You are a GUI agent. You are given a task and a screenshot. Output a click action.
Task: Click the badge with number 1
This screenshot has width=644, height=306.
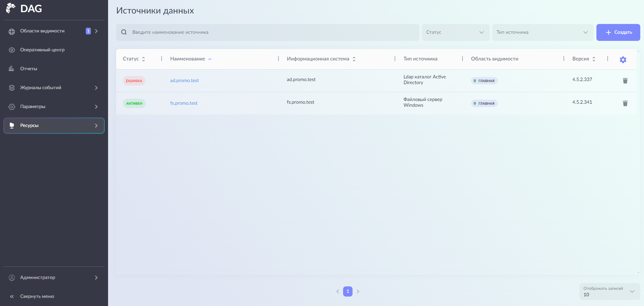tap(88, 31)
